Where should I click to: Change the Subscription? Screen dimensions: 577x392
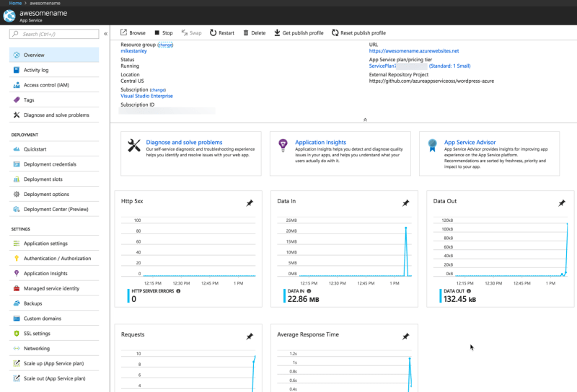(x=157, y=90)
